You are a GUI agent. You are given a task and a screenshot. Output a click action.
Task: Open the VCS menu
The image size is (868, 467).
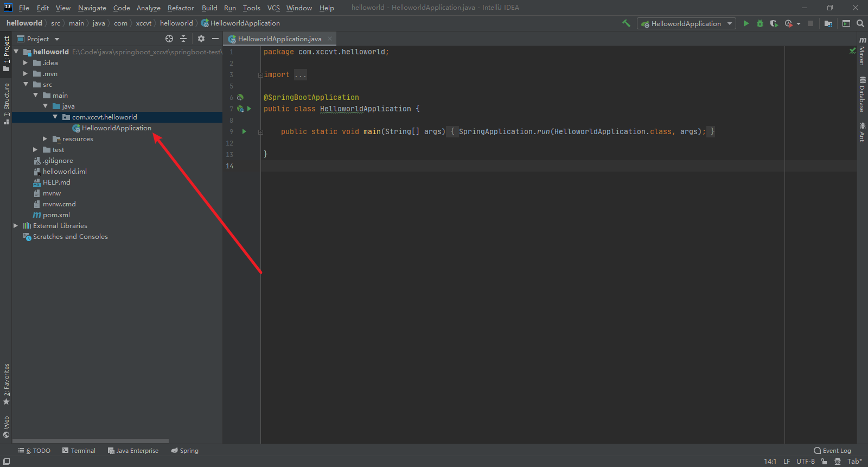click(x=273, y=8)
